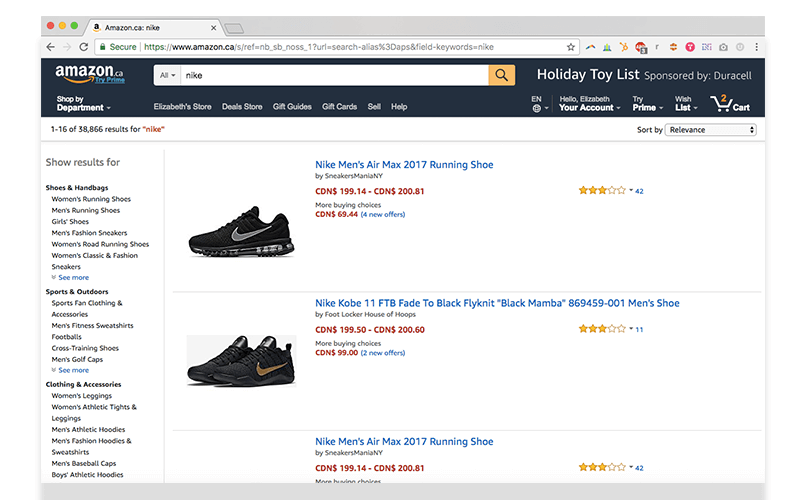This screenshot has height=500, width=800.
Task: Open Gift Guides
Action: (x=292, y=107)
